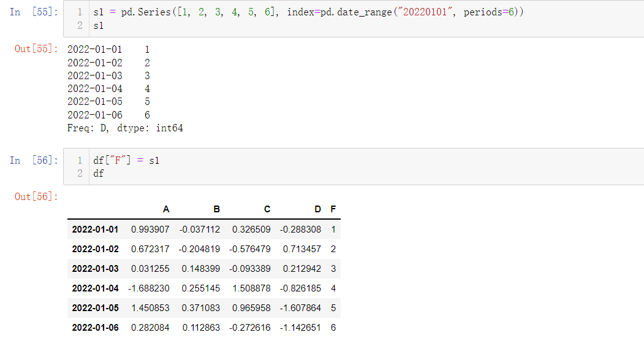Screen dimensions: 644x343
Task: Select the Out[56] prompt label
Action: tap(37, 196)
